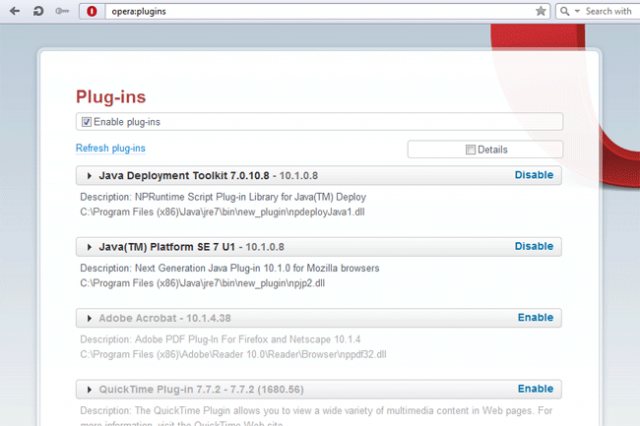The width and height of the screenshot is (640, 426).
Task: Click the search magnifier icon
Action: [564, 11]
